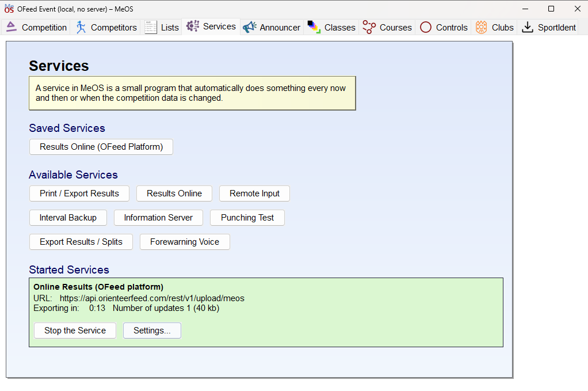The height and width of the screenshot is (391, 588).
Task: Click the Courses connected nodes icon
Action: pos(369,27)
